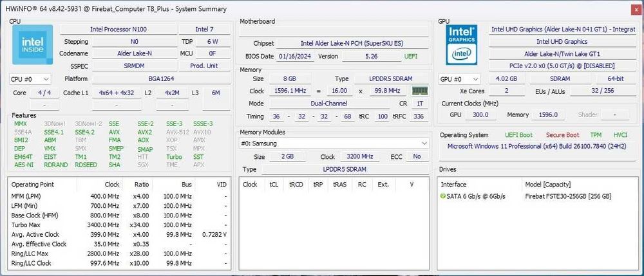Click the green SATA drive status icon
Viewport: 644px width, 276px height.
click(442, 196)
